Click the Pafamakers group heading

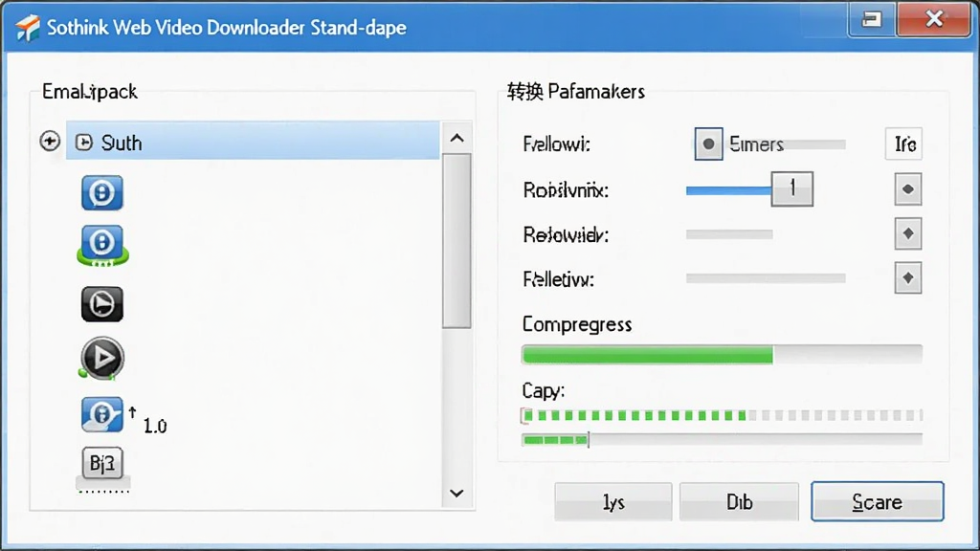click(575, 92)
